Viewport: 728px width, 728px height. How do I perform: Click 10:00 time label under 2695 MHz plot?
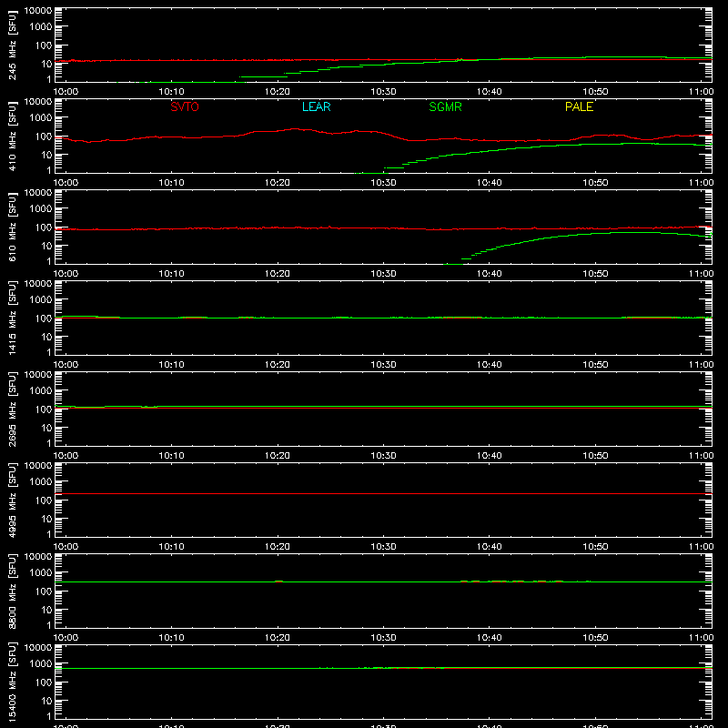[66, 456]
